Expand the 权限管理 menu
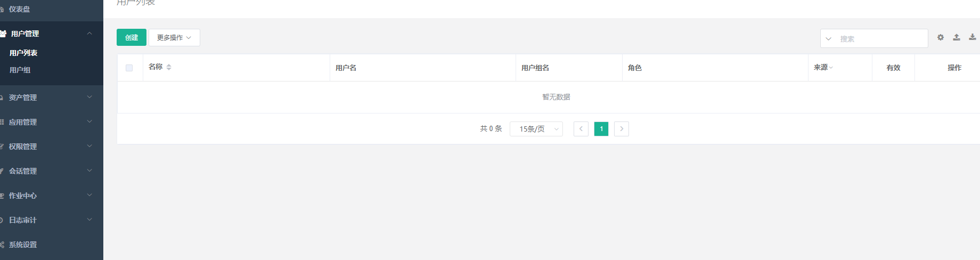This screenshot has height=260, width=980. 89,146
